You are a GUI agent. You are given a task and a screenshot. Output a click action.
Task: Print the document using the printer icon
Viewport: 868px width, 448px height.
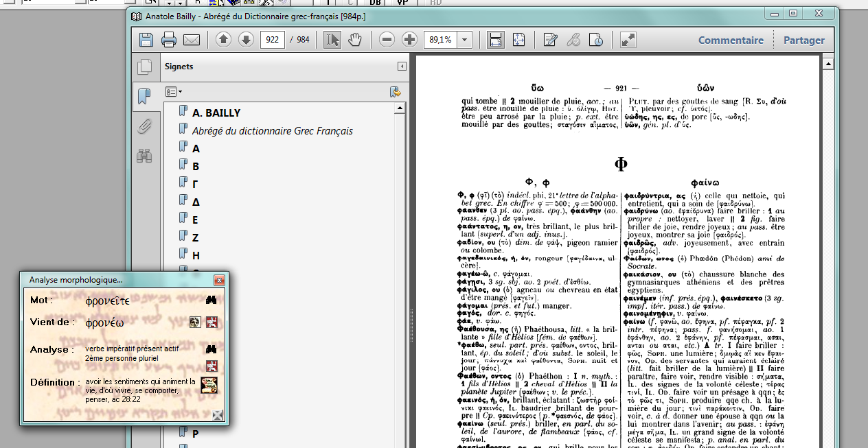pyautogui.click(x=169, y=40)
